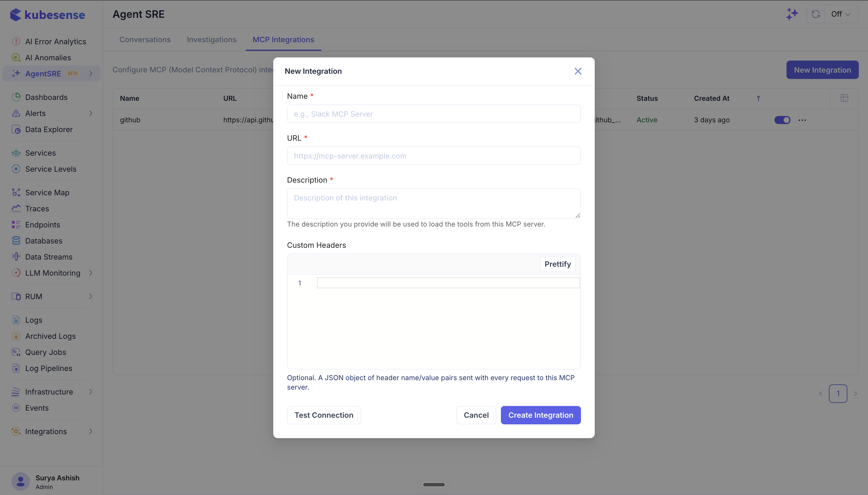Open the Query Jobs icon

pos(16,352)
